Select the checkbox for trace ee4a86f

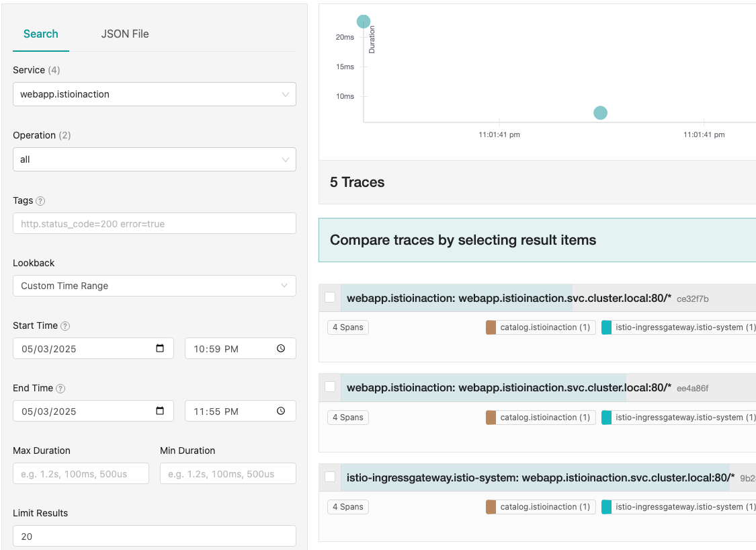click(x=330, y=387)
